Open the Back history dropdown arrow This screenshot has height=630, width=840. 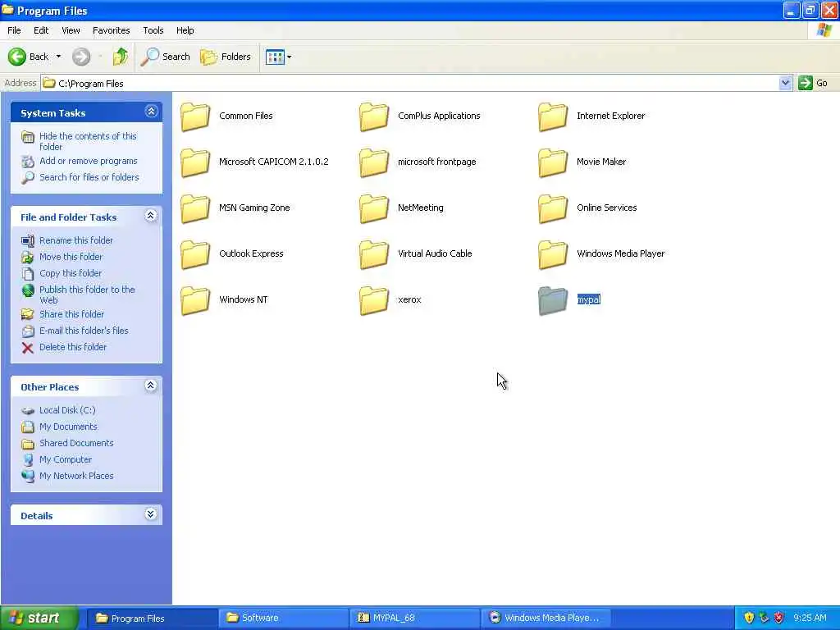[x=58, y=57]
